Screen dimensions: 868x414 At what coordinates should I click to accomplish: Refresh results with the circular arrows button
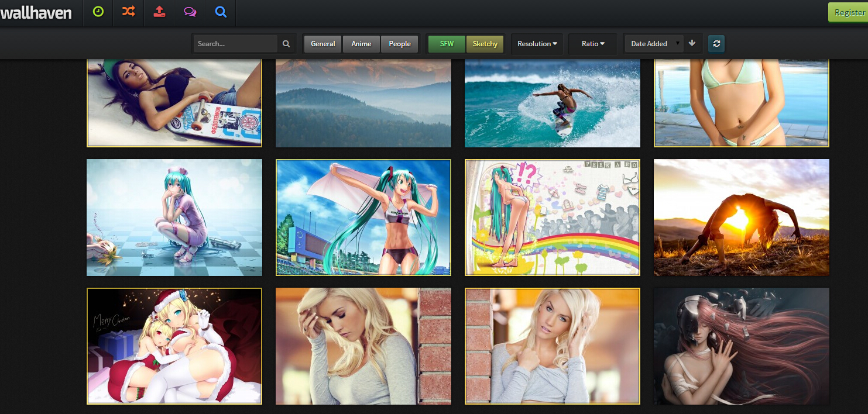(x=716, y=44)
